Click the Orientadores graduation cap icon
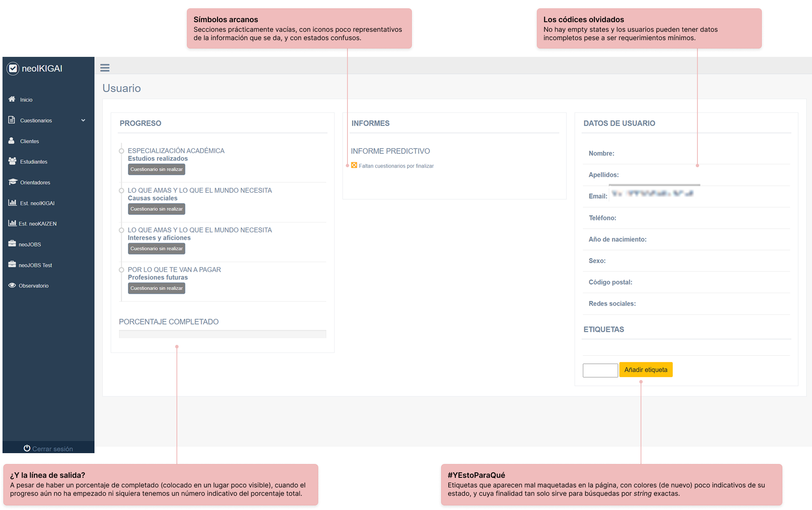 click(x=13, y=182)
